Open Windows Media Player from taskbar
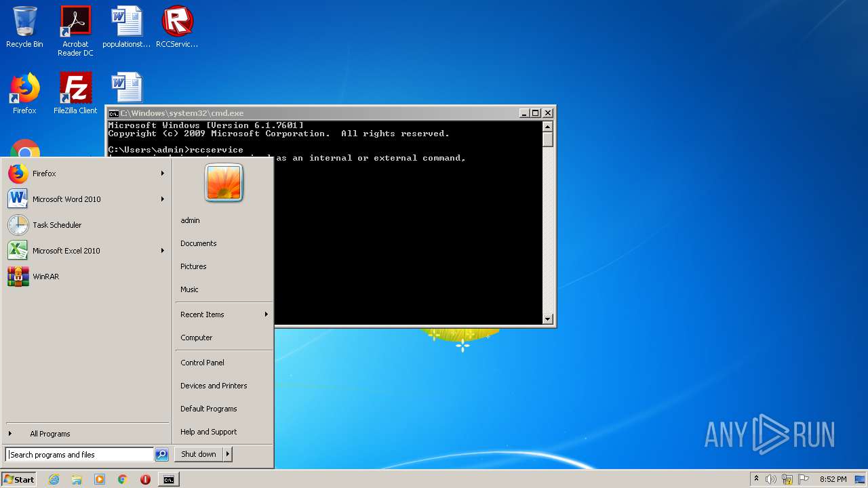Image resolution: width=868 pixels, height=488 pixels. point(100,479)
